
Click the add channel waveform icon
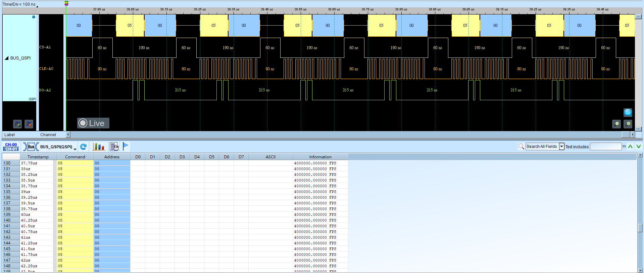[17, 124]
